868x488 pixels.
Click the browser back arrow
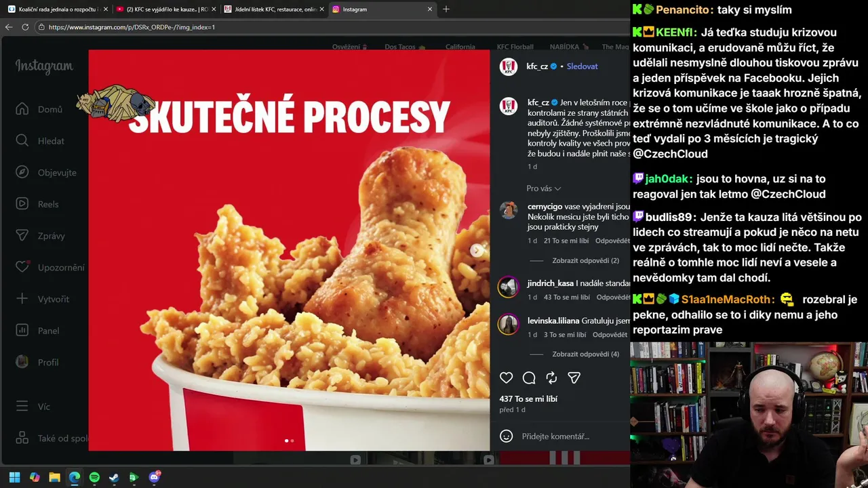point(9,27)
